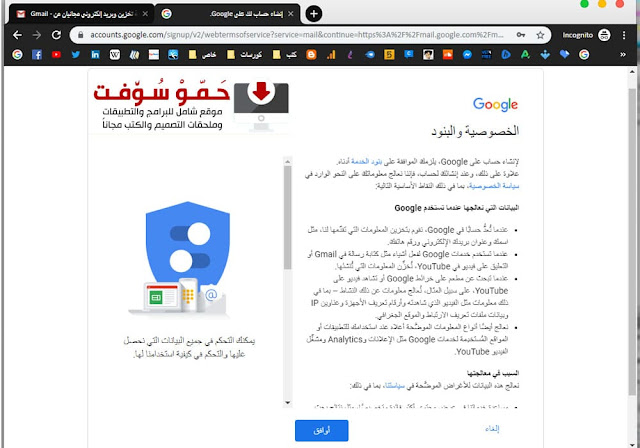
Task: Open the SoundCloud bookmark
Action: point(448,54)
